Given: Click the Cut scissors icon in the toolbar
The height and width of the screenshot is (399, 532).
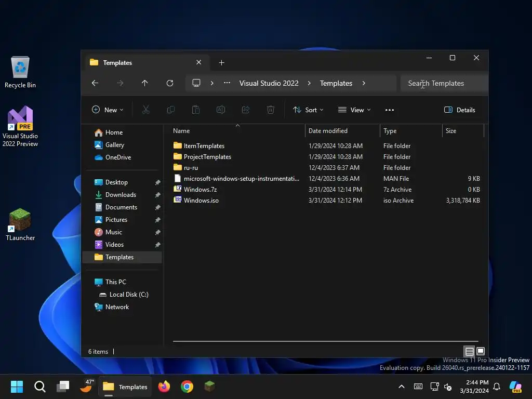Looking at the screenshot, I should 145,110.
